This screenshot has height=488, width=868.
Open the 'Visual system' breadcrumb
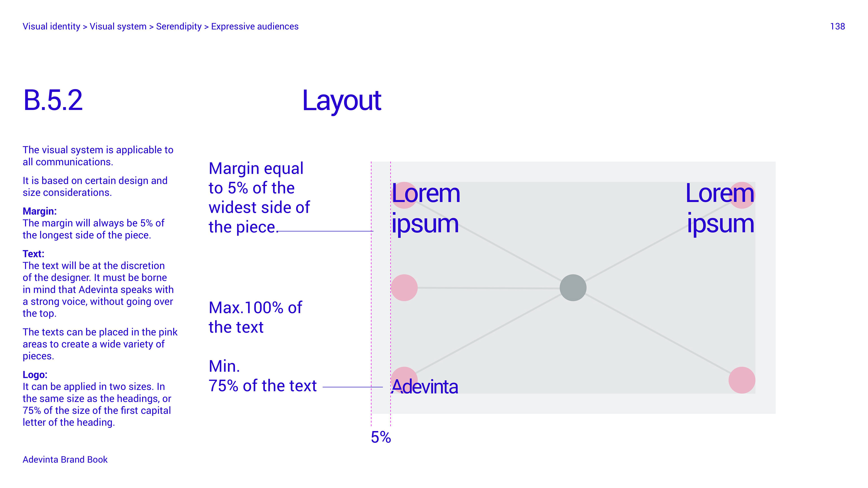(118, 26)
